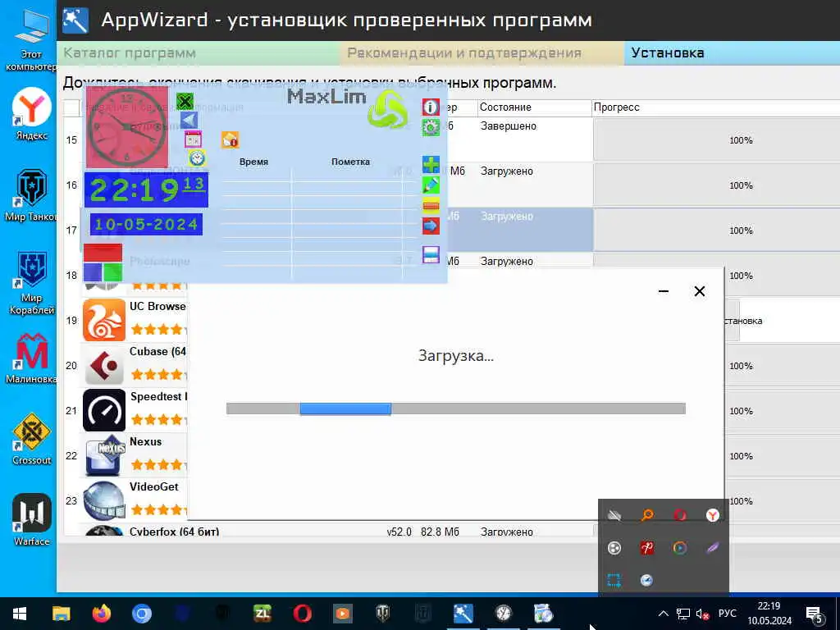This screenshot has height=630, width=840.
Task: Select the VideoGet row icon
Action: pyautogui.click(x=104, y=501)
